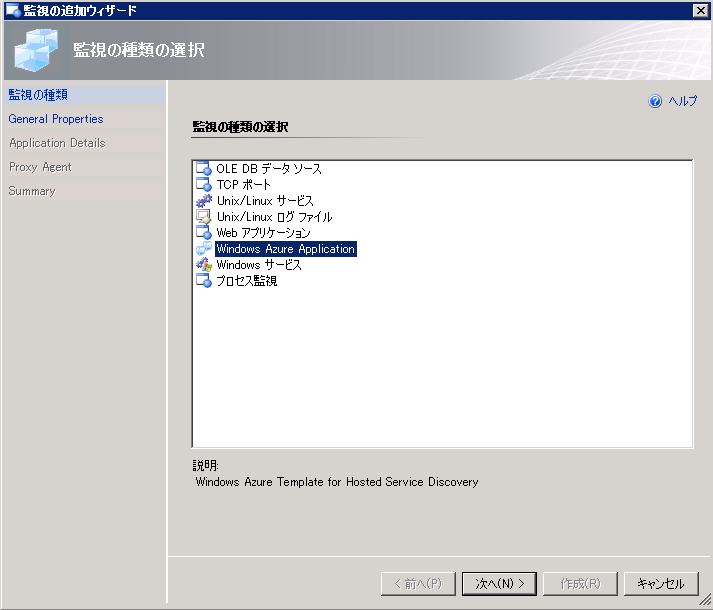Click the キャンセル button
The height and width of the screenshot is (610, 713).
coord(661,584)
